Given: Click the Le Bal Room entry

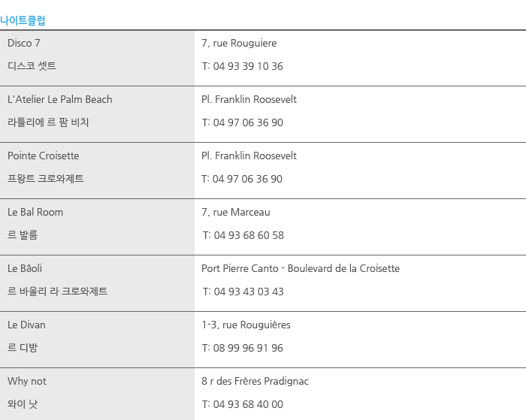Looking at the screenshot, I should coord(35,213).
